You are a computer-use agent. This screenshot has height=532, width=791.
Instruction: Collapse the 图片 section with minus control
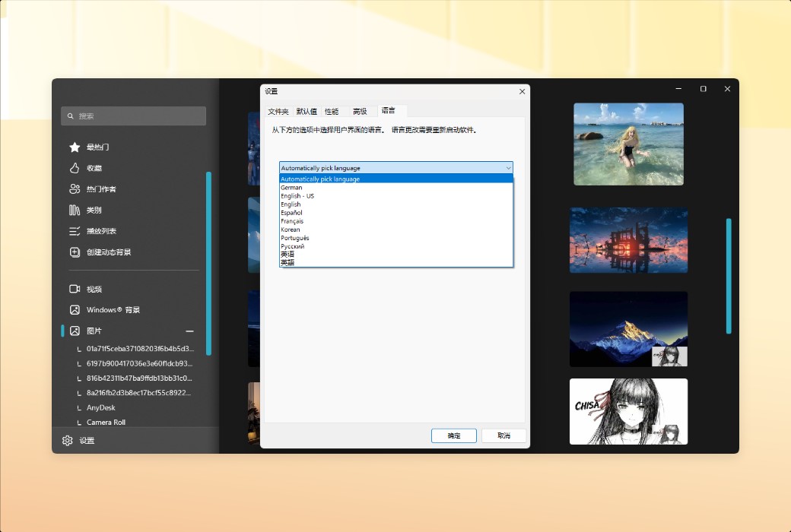click(x=189, y=331)
